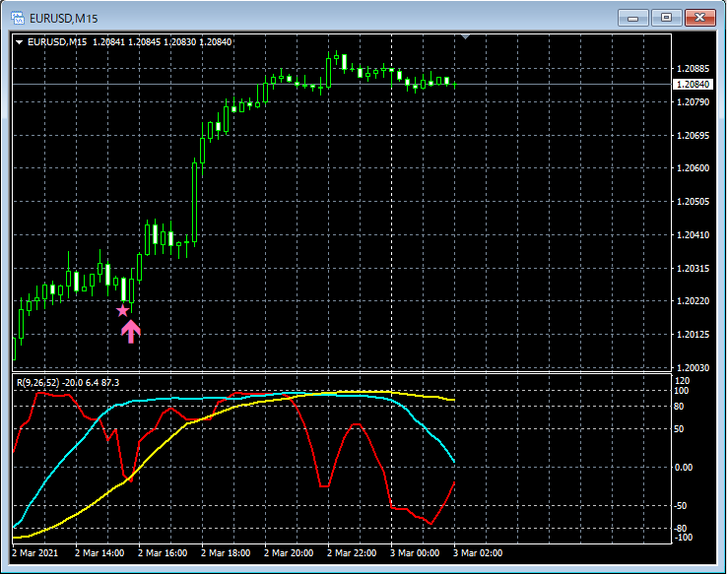Click the 1.20220 price scale label
The image size is (728, 574).
[x=693, y=300]
